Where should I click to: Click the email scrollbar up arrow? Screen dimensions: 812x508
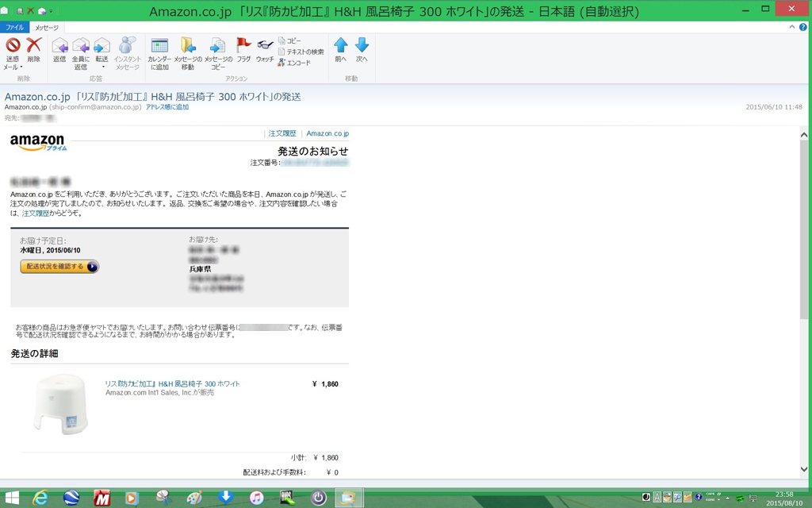pos(804,135)
